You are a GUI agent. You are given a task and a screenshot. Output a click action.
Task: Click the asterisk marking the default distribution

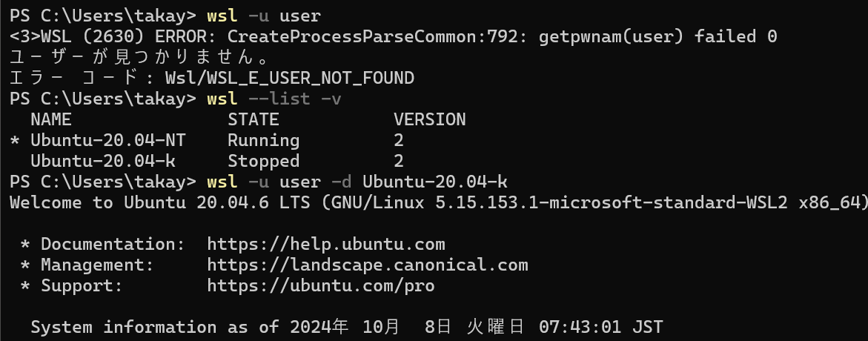point(15,141)
